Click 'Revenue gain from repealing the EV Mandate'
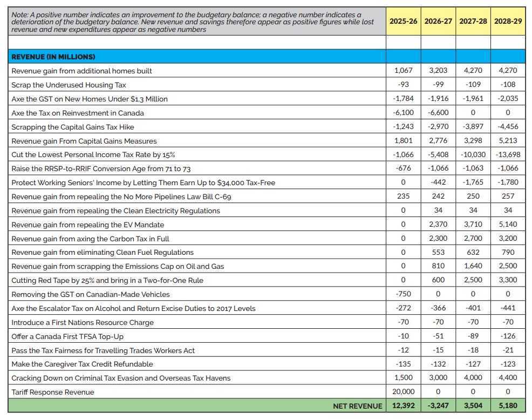The width and height of the screenshot is (532, 420). pyautogui.click(x=87, y=225)
